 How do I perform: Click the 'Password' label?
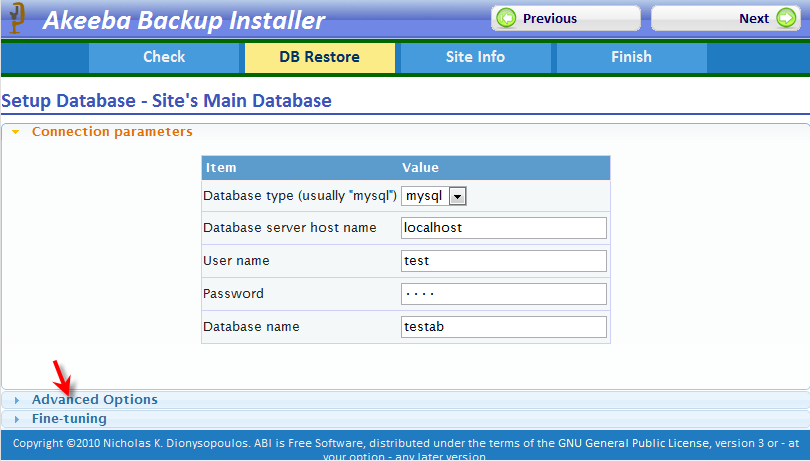[x=233, y=294]
